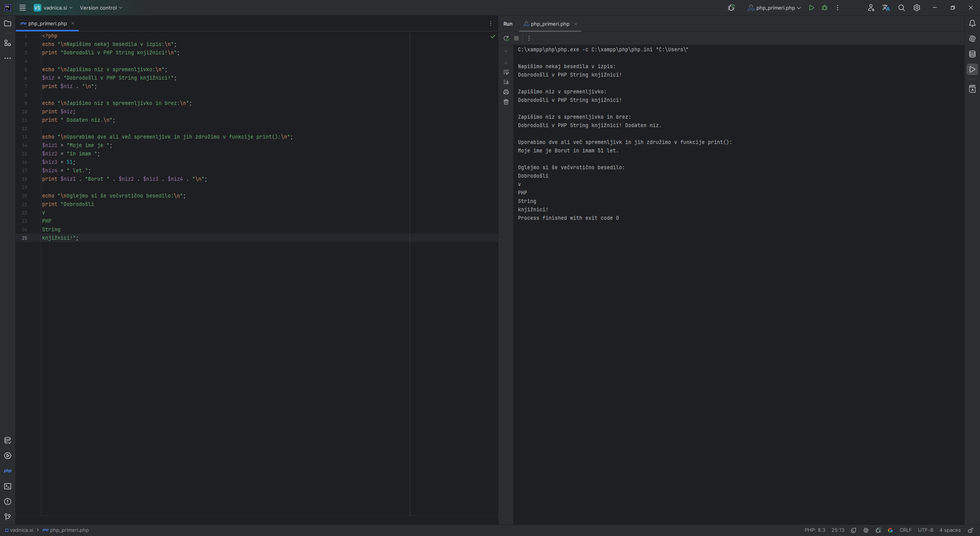Click the CRLF line separator in the status bar
Image resolution: width=980 pixels, height=536 pixels.
pos(905,530)
